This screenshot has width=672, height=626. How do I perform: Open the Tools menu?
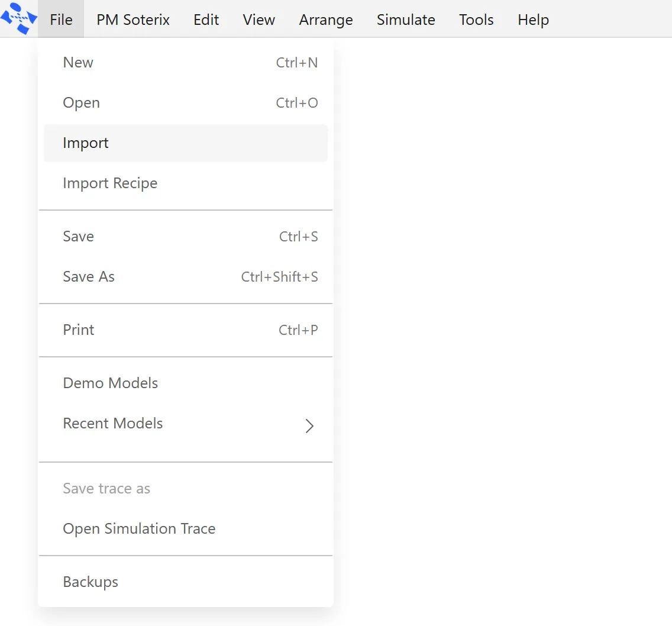[x=476, y=20]
